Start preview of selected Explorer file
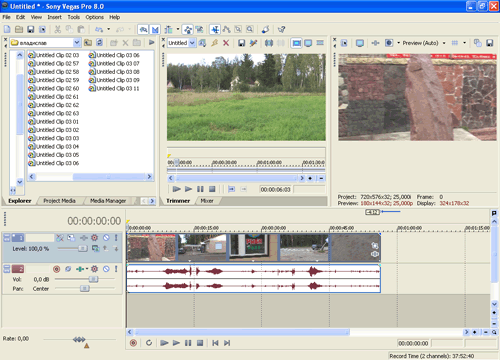 [151, 43]
